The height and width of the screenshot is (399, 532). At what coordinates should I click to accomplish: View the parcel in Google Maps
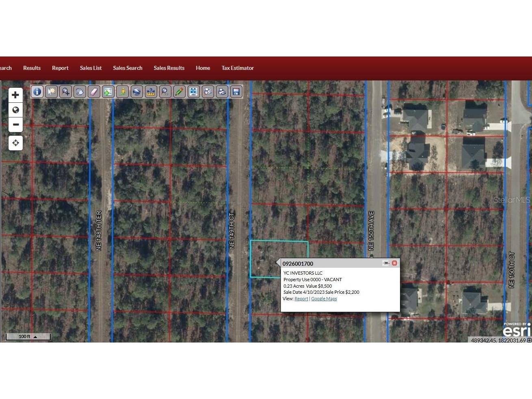[x=324, y=299]
